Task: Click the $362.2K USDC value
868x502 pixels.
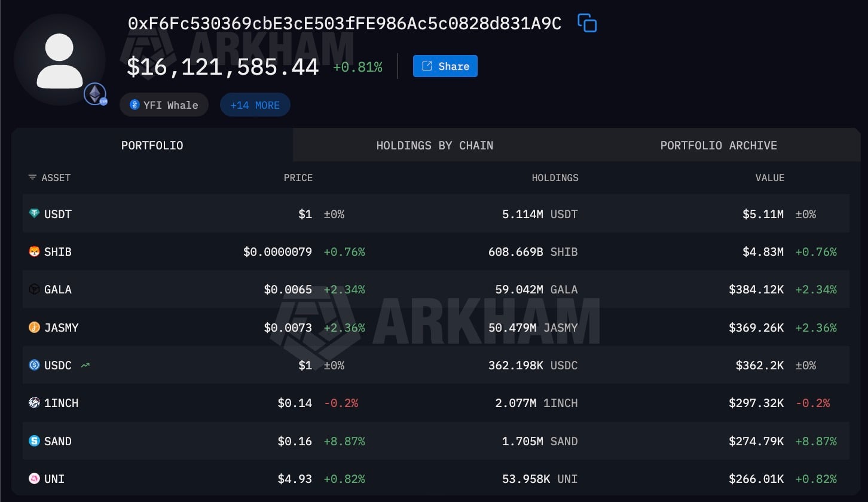Action: [760, 365]
